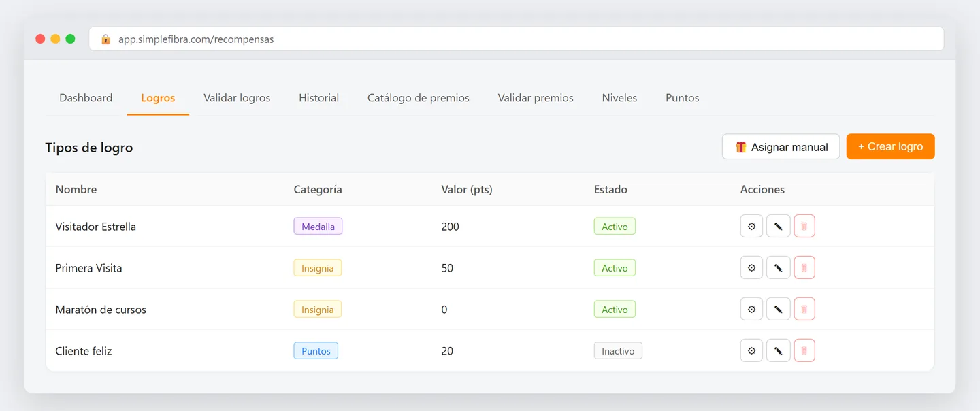
Task: Click the 20 points value for Cliente feliz
Action: (447, 351)
